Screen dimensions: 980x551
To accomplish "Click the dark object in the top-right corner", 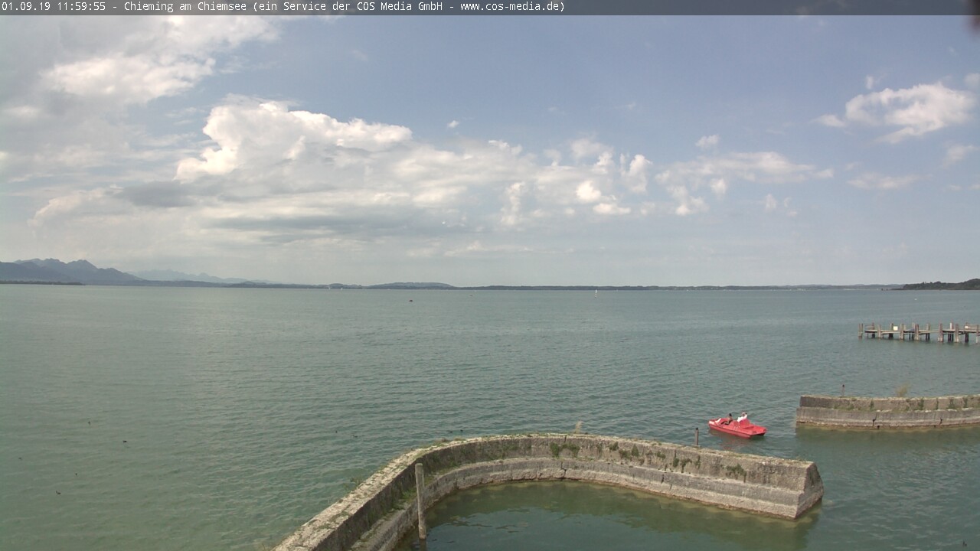I will click(x=974, y=19).
